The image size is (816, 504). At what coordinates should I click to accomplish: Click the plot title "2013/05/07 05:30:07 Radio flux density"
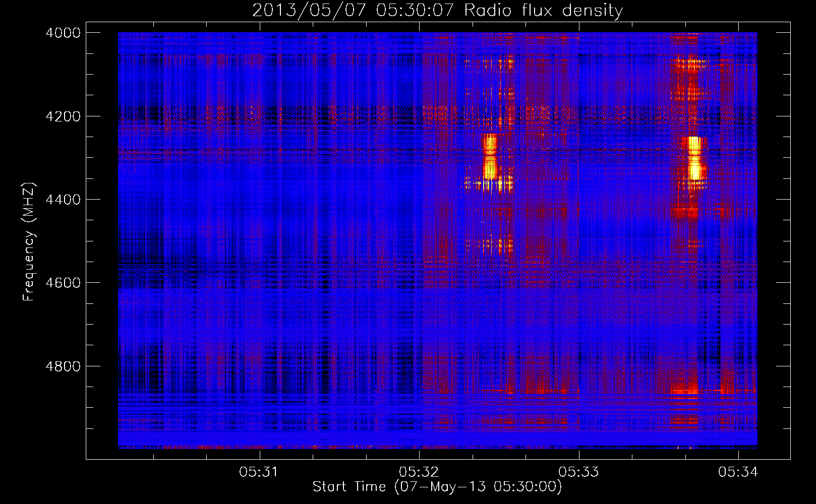pyautogui.click(x=437, y=11)
